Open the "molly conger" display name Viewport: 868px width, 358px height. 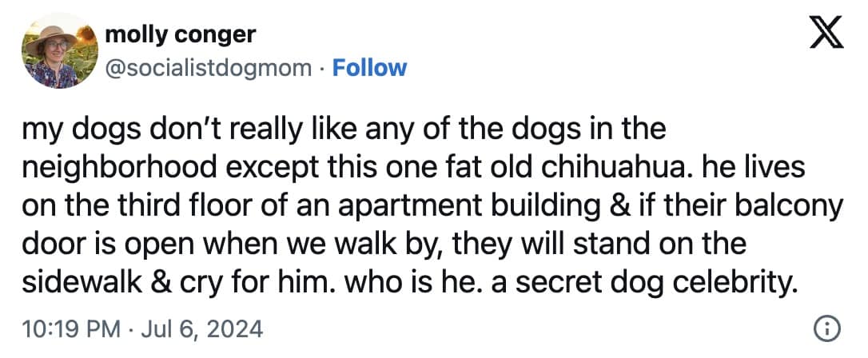pyautogui.click(x=181, y=34)
